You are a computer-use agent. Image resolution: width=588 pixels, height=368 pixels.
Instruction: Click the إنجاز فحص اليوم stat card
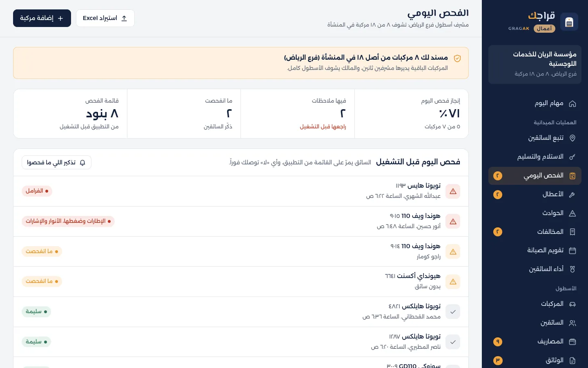[412, 114]
